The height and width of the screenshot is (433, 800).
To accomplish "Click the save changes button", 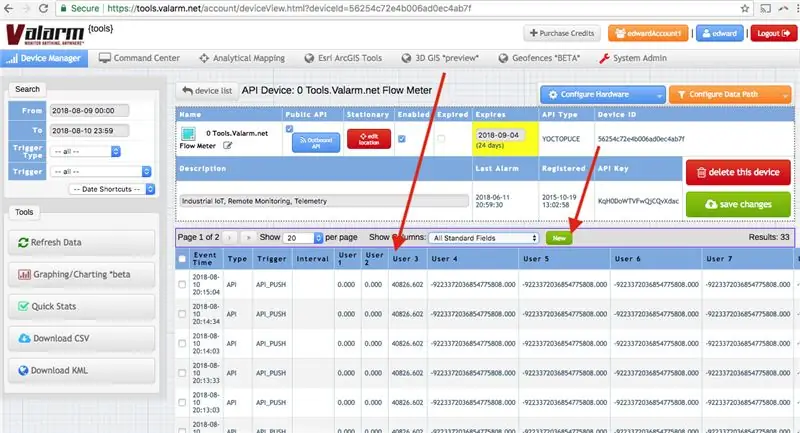I will point(738,205).
